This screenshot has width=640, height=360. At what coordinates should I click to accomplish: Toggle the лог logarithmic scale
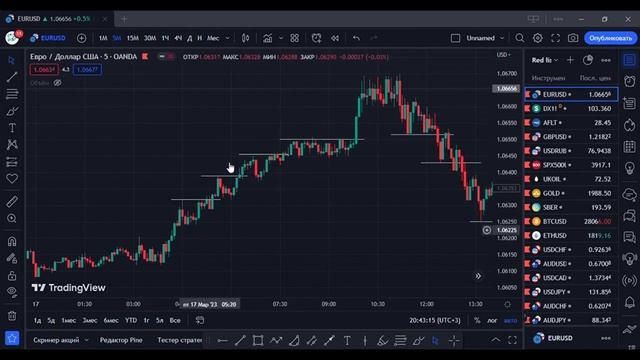[492, 320]
